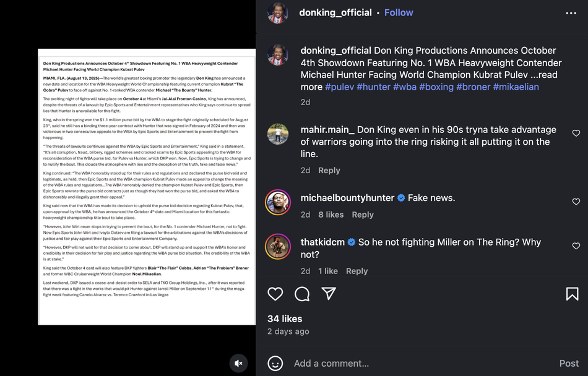Follow donking_official

pos(399,12)
